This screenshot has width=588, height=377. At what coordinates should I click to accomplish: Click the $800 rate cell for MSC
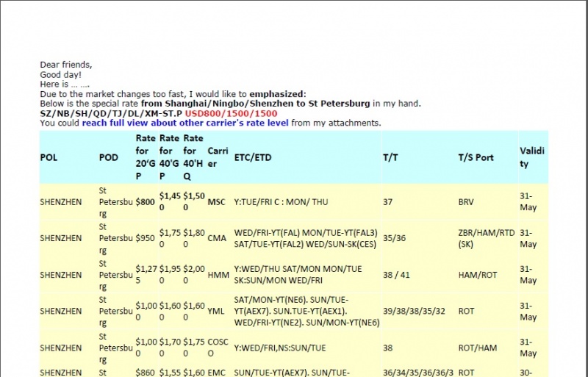pyautogui.click(x=146, y=201)
